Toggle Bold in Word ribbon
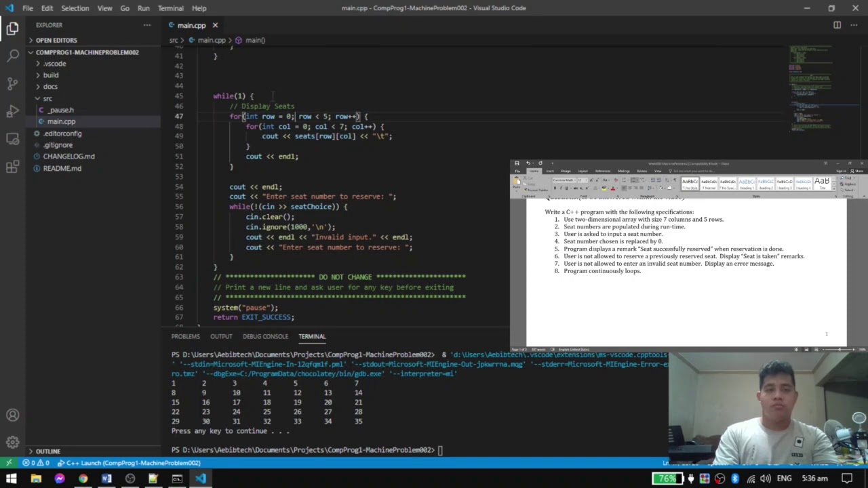Screen dimensions: 868x488 (x=555, y=188)
